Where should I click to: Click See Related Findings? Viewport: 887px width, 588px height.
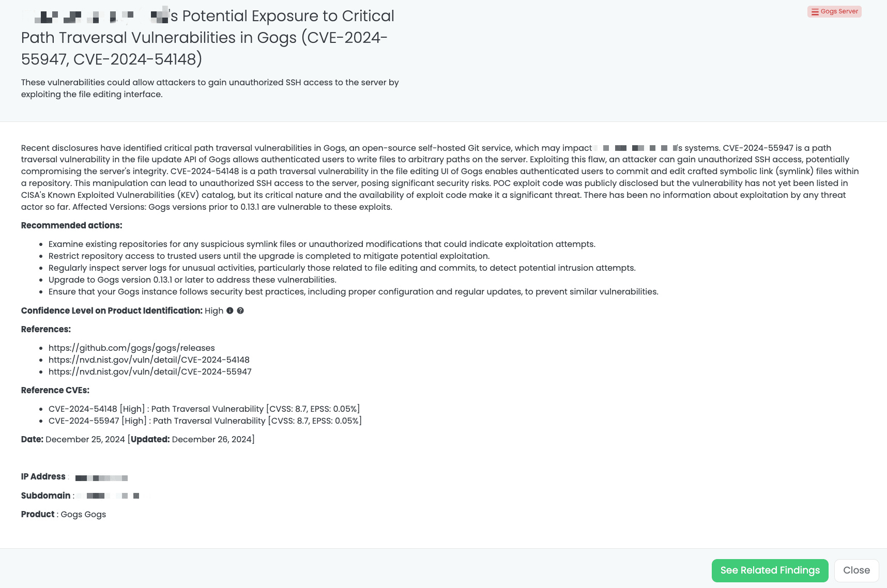(770, 570)
